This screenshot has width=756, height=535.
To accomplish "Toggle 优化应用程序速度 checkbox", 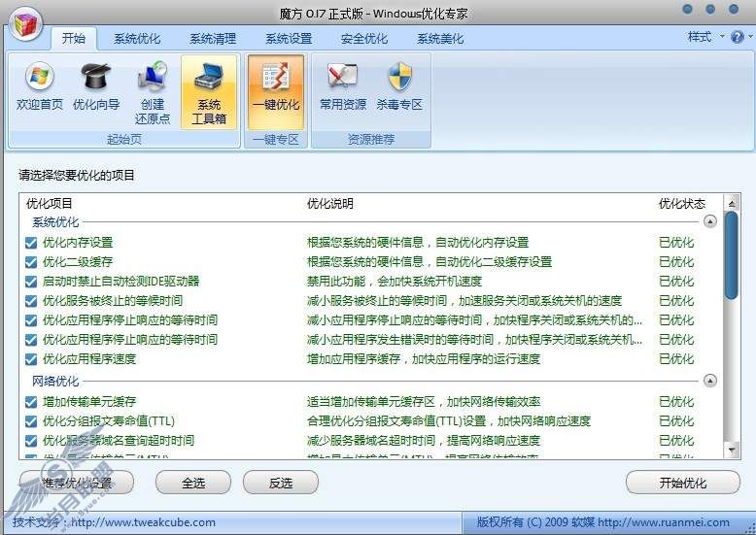I will click(x=31, y=359).
